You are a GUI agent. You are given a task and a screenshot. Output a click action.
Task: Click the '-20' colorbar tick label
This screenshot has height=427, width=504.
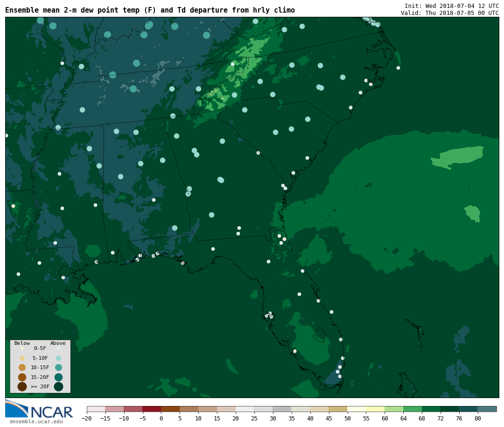point(86,418)
